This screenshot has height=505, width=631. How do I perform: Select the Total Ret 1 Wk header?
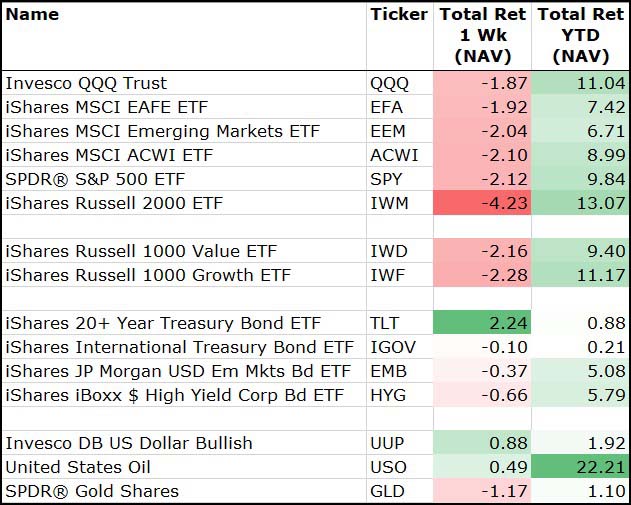pos(482,35)
